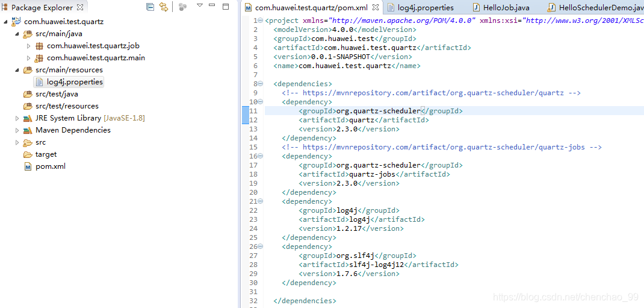The image size is (644, 308).
Task: Close the pom.xml editor tab
Action: pos(376,7)
